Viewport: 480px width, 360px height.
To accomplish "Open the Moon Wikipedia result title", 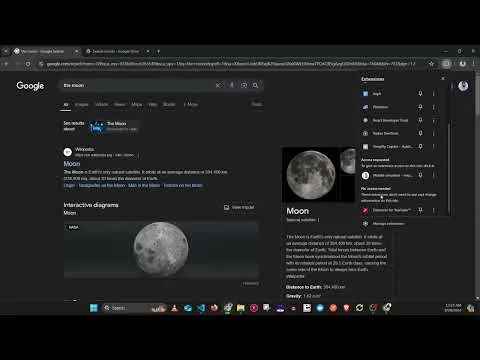I will (72, 164).
